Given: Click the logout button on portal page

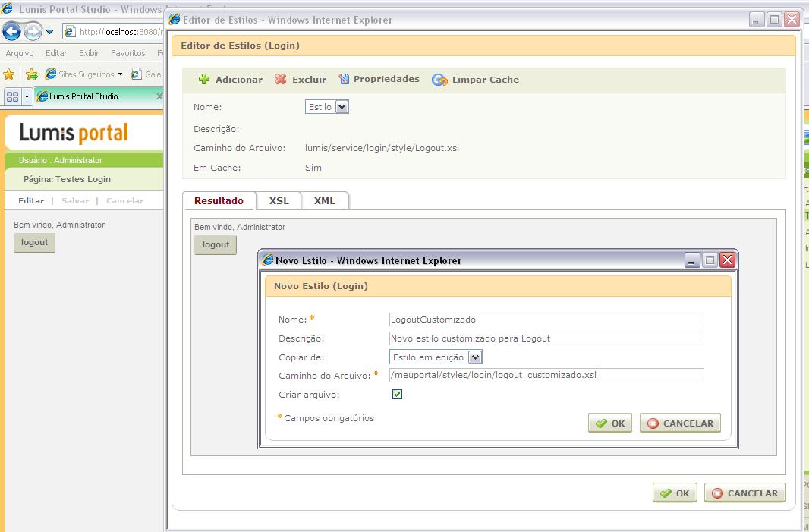Looking at the screenshot, I should [35, 243].
